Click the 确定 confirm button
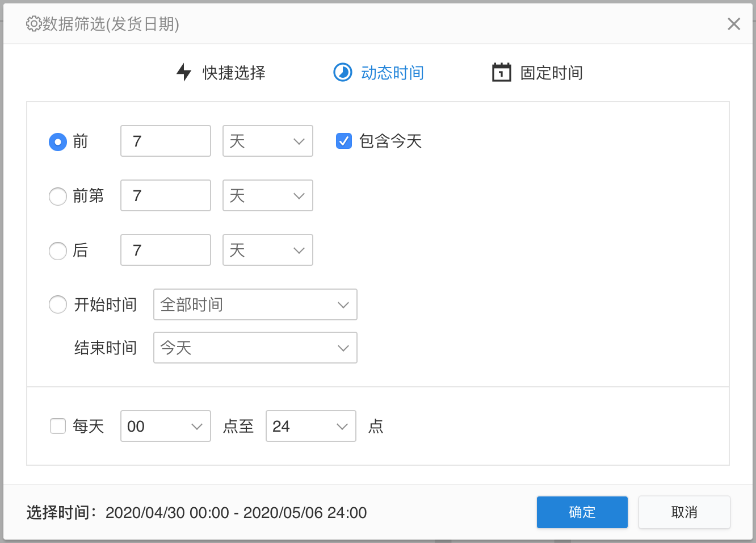Screen dimensions: 756x543 coord(582,512)
